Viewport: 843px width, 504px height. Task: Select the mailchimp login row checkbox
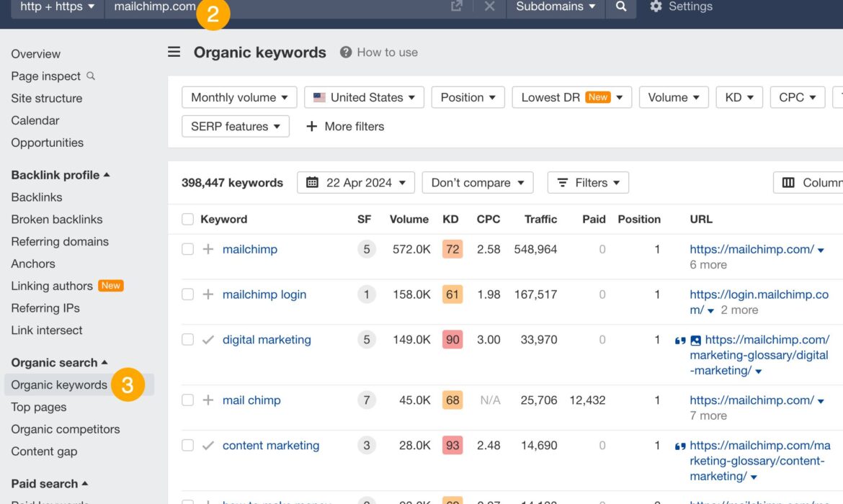(187, 294)
